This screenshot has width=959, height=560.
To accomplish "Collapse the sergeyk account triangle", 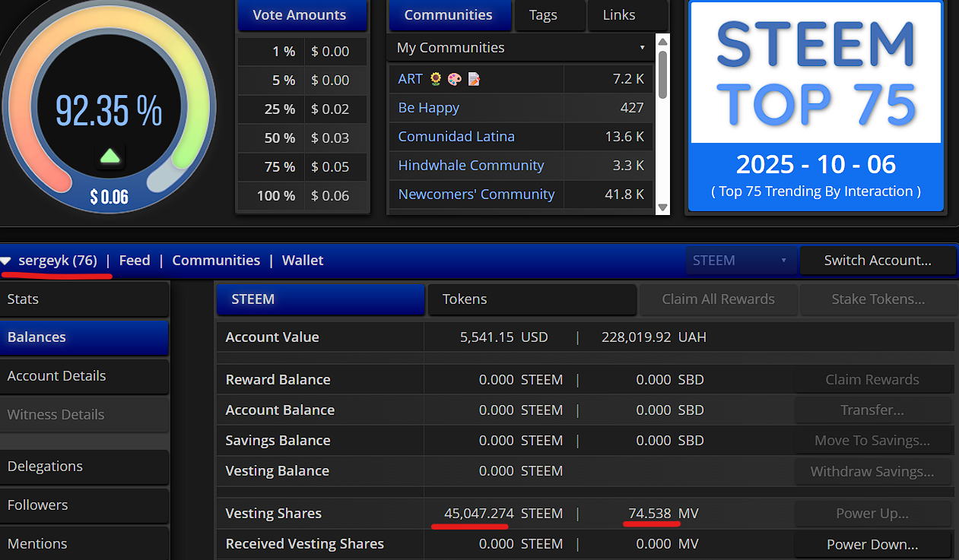I will 6,261.
